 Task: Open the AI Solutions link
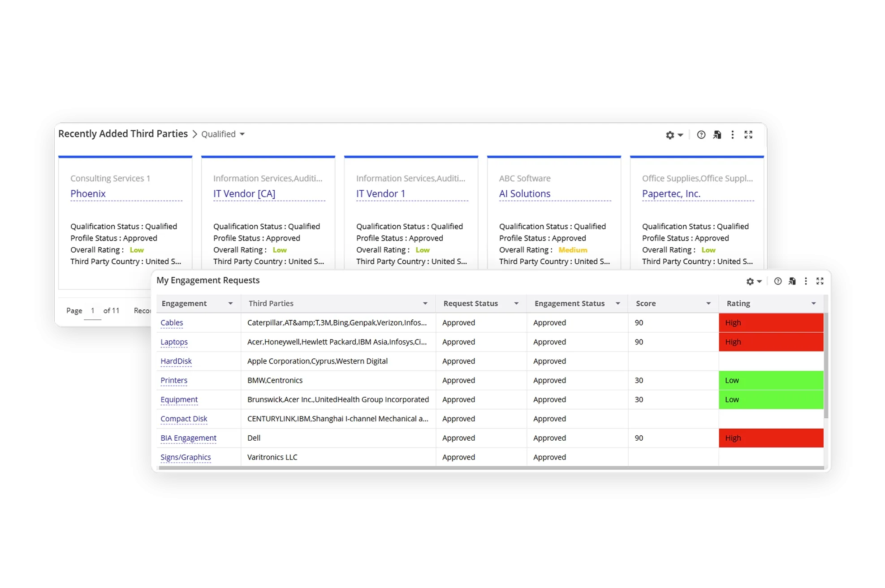click(524, 193)
